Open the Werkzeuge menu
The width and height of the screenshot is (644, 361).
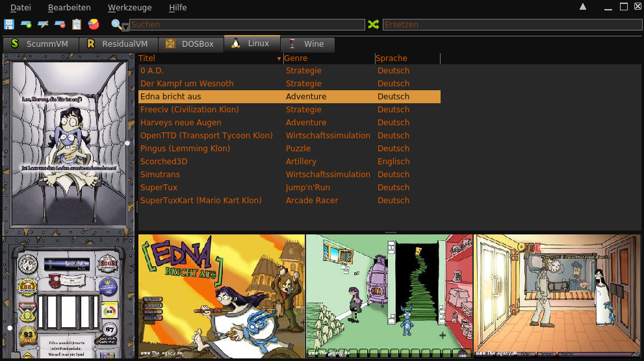(x=129, y=7)
